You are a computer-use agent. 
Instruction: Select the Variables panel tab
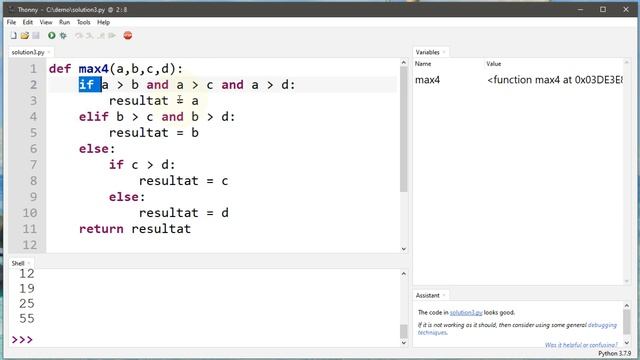[427, 52]
